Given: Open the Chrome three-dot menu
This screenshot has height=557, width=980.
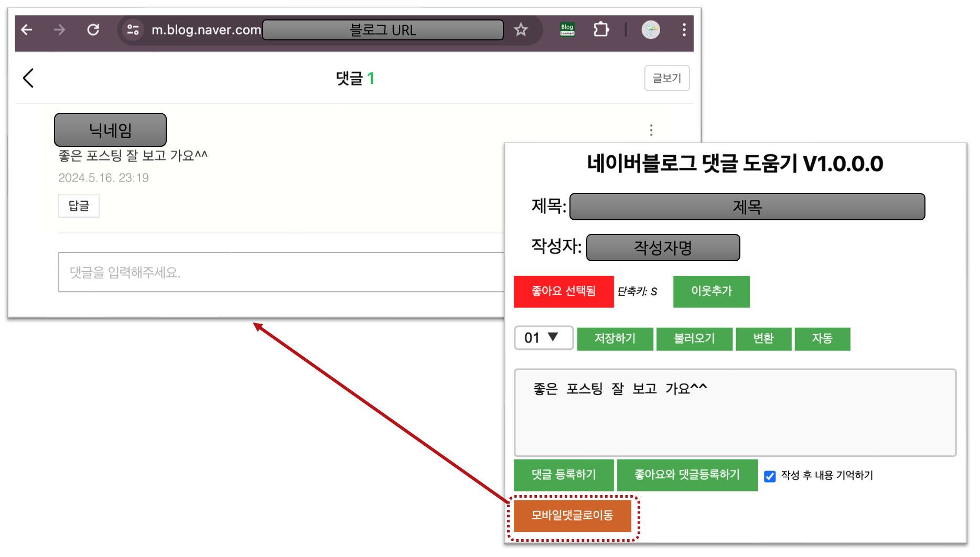Looking at the screenshot, I should tap(684, 30).
